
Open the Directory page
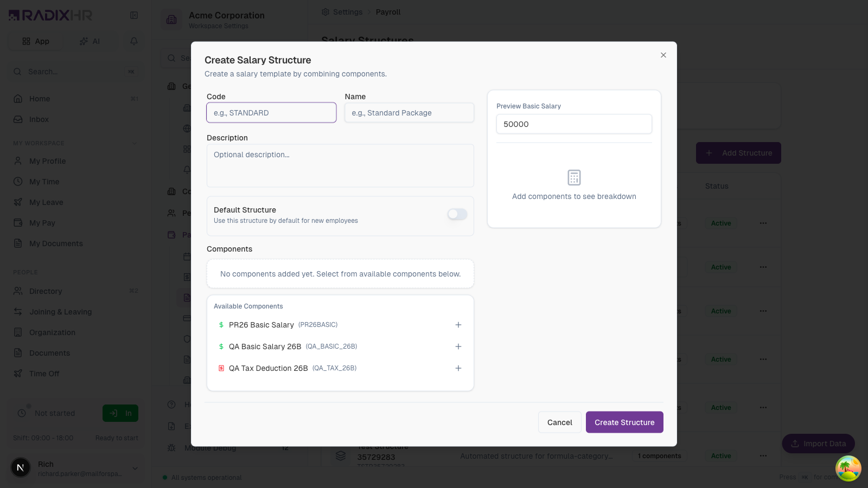(75, 291)
